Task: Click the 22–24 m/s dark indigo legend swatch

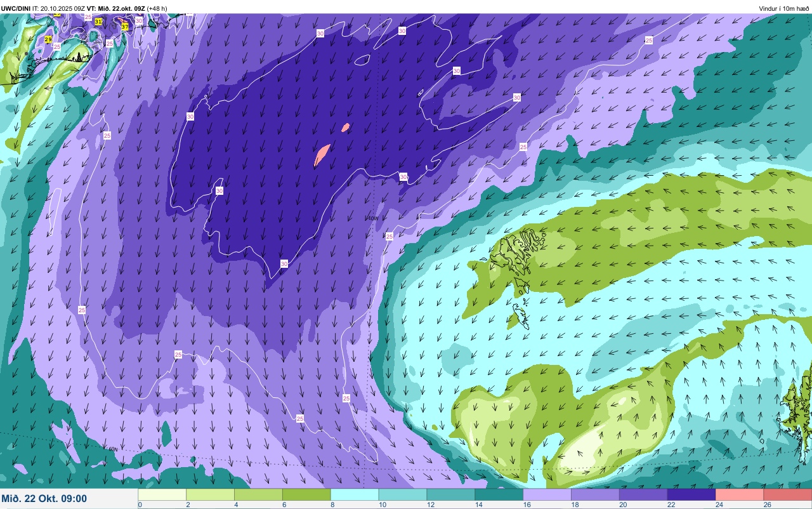Action: (x=692, y=494)
